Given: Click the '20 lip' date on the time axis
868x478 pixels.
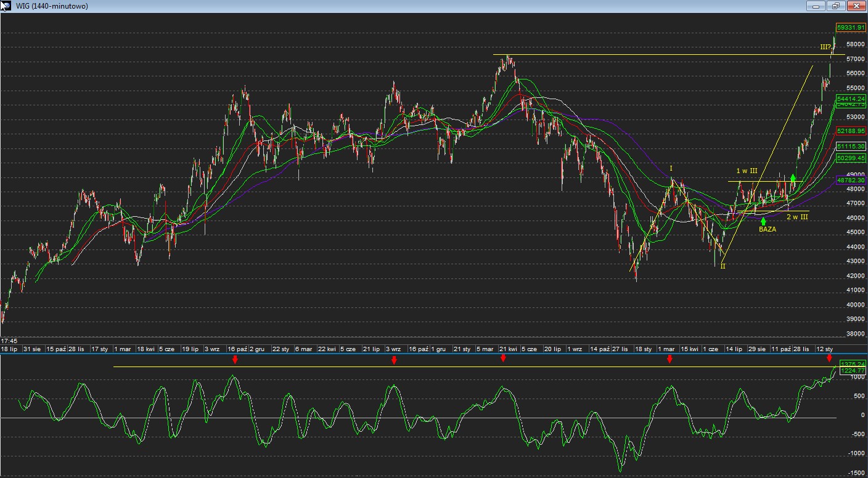Looking at the screenshot, I should click(552, 349).
